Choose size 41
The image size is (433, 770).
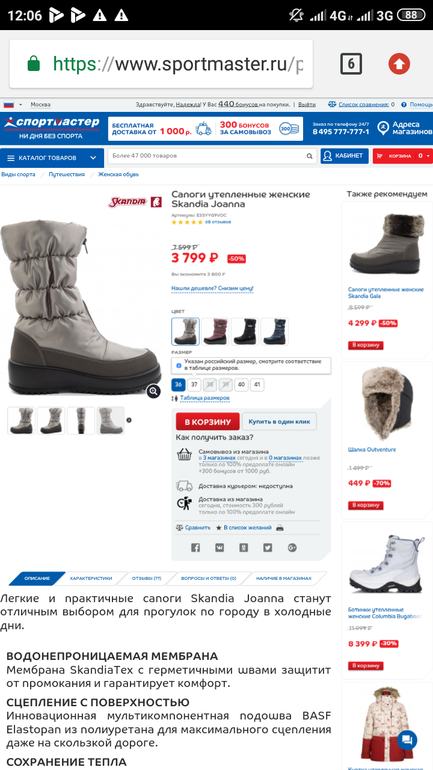[257, 385]
